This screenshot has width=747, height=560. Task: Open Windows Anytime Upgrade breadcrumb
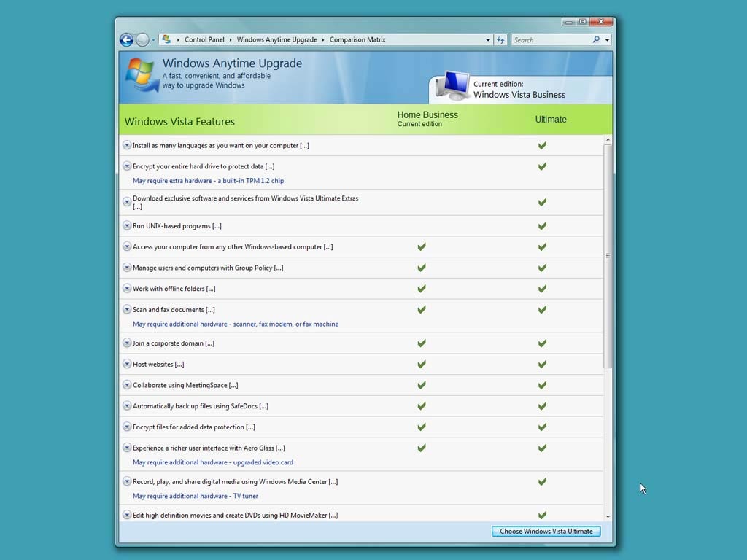[x=276, y=39]
